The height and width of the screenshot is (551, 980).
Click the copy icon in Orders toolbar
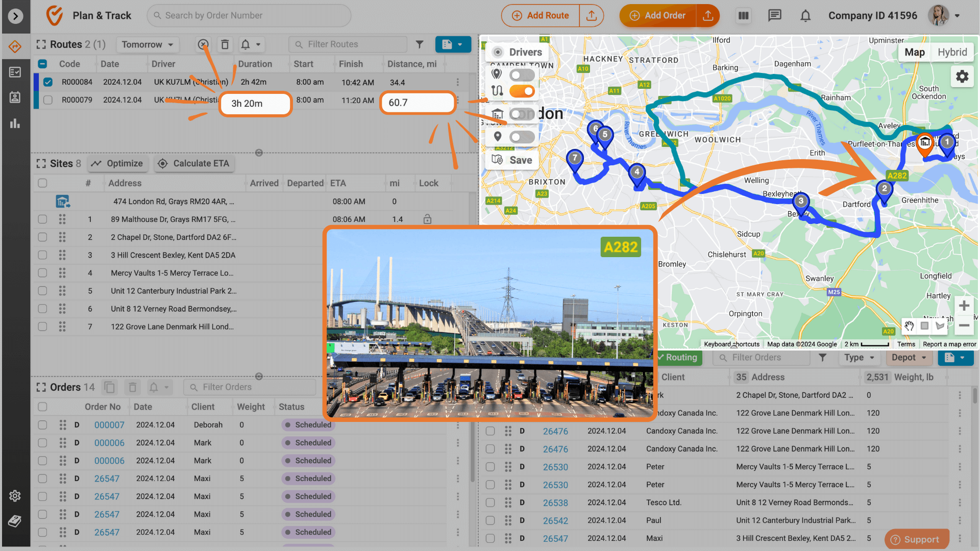(109, 387)
